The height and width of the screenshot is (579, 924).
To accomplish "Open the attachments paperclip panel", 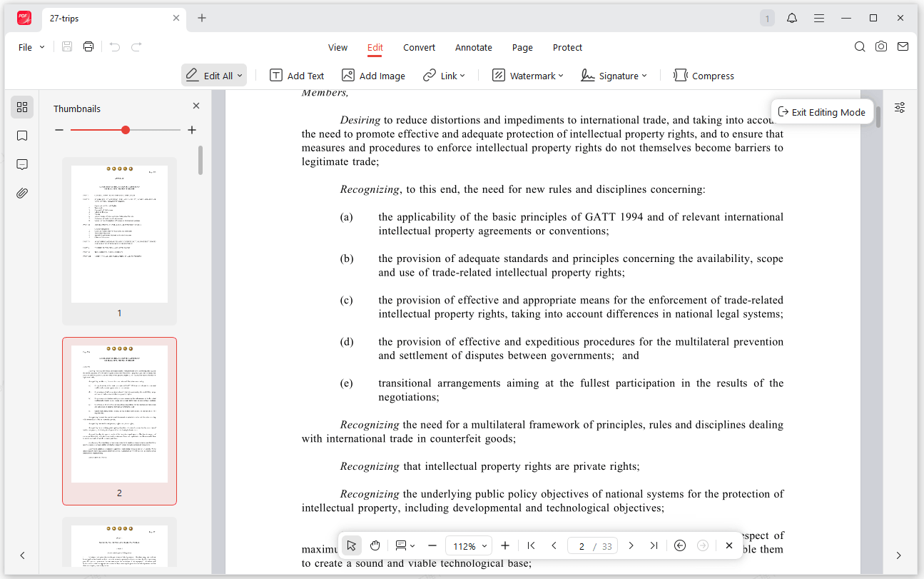I will pyautogui.click(x=22, y=193).
